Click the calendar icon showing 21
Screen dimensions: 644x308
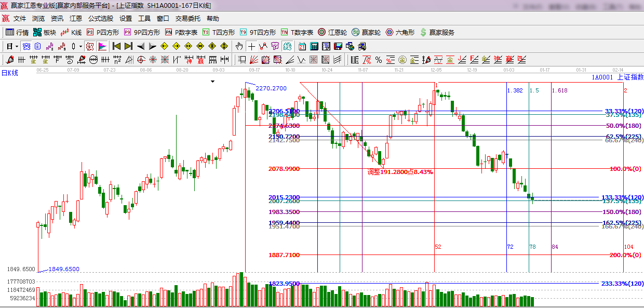[x=302, y=46]
